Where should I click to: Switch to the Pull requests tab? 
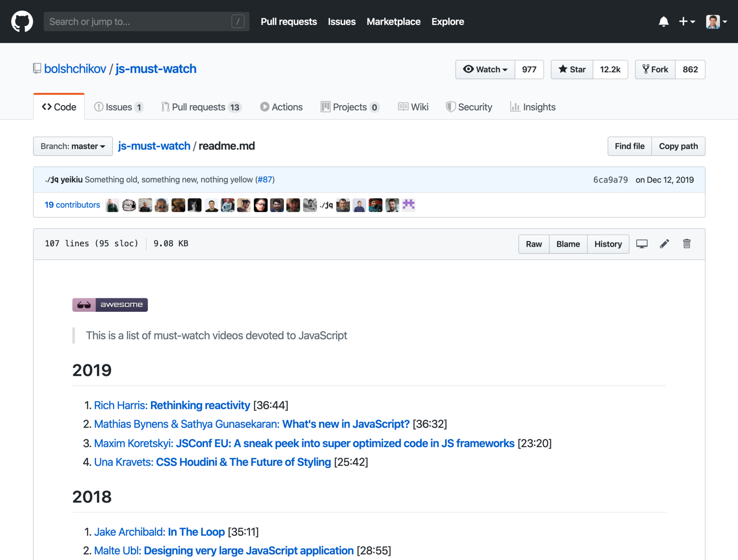tap(201, 107)
